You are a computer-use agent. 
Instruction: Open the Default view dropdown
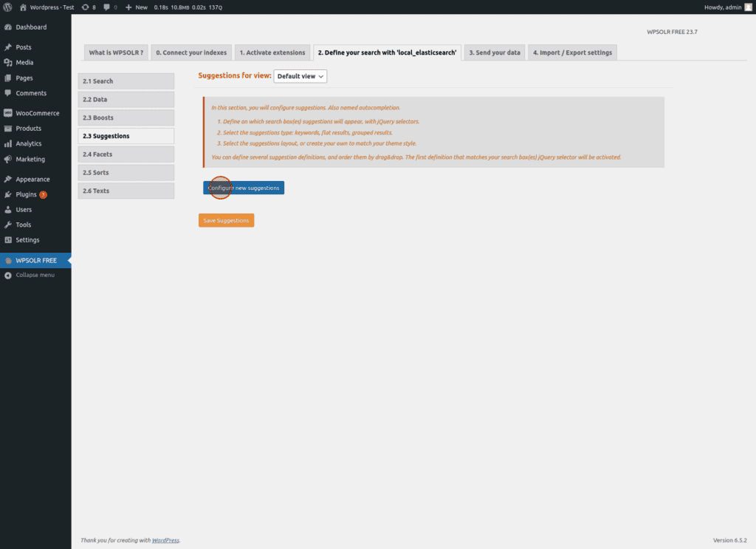tap(300, 76)
